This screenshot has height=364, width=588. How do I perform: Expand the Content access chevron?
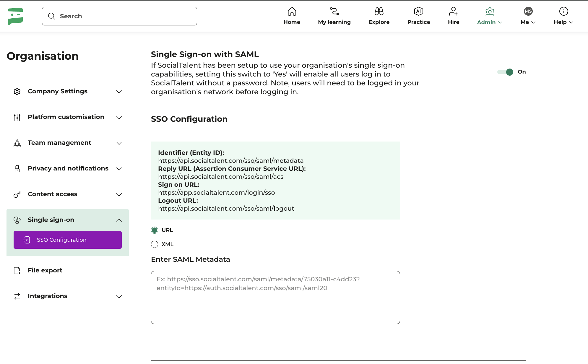119,195
